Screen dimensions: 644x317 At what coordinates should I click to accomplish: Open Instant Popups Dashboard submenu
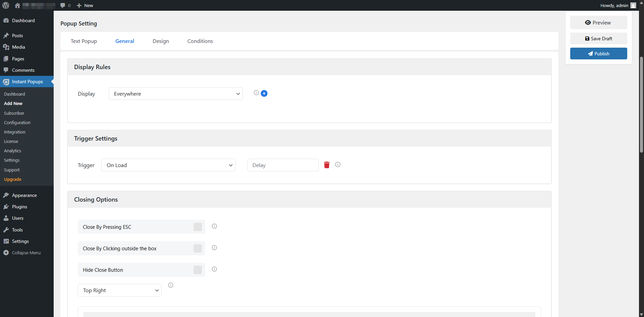(14, 94)
